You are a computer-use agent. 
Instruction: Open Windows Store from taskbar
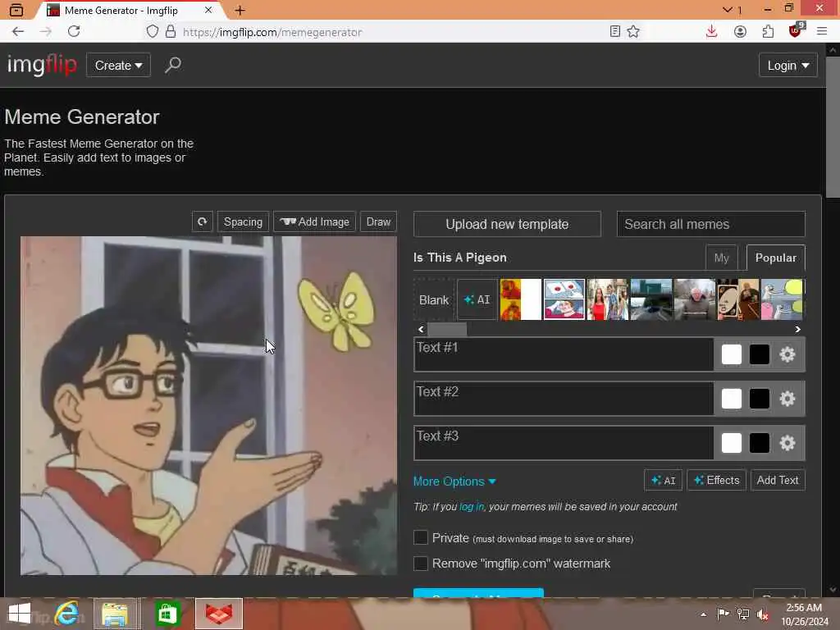tap(167, 614)
